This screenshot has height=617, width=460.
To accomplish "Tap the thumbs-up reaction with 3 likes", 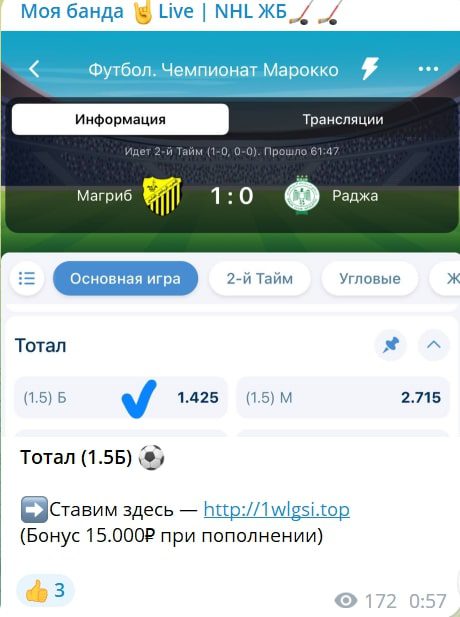I will click(46, 590).
